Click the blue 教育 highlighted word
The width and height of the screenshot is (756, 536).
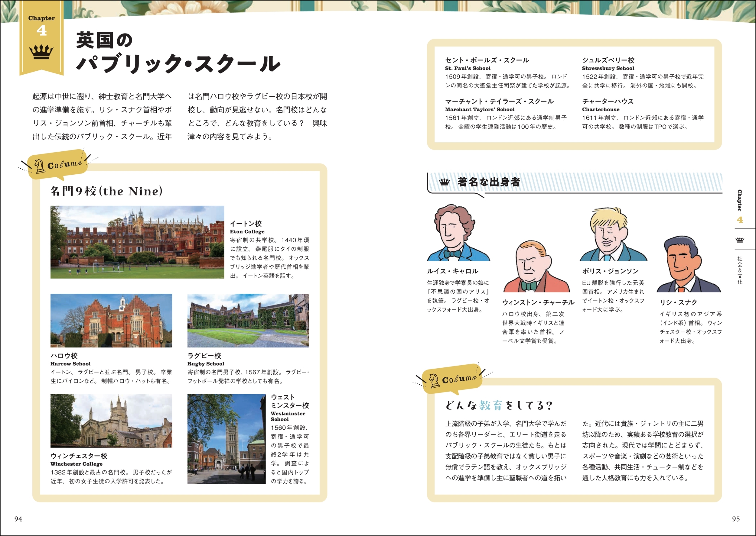(x=490, y=405)
